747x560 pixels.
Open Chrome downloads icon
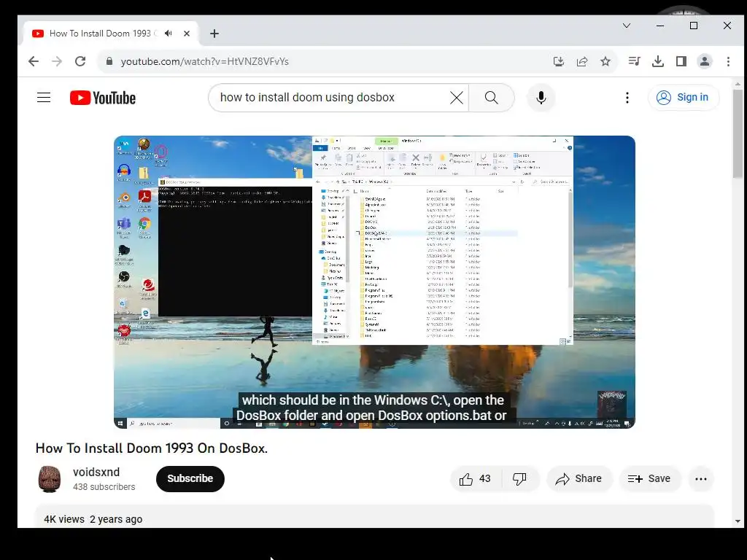[658, 61]
